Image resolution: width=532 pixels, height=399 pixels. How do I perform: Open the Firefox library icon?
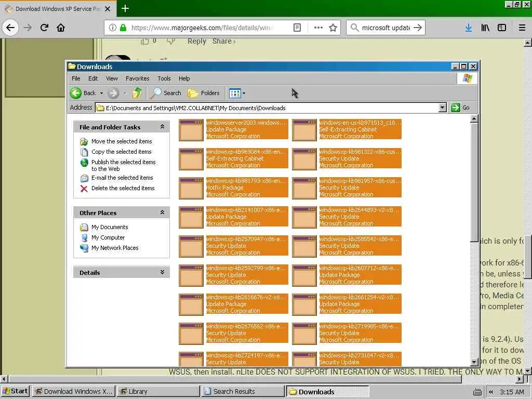(x=485, y=28)
